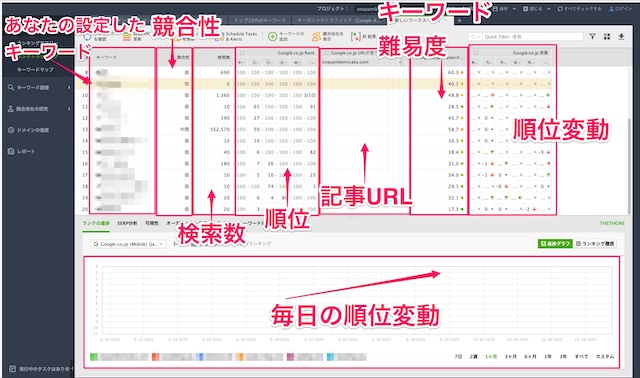
Task: Toggle the teal legend square
Action: [330, 357]
